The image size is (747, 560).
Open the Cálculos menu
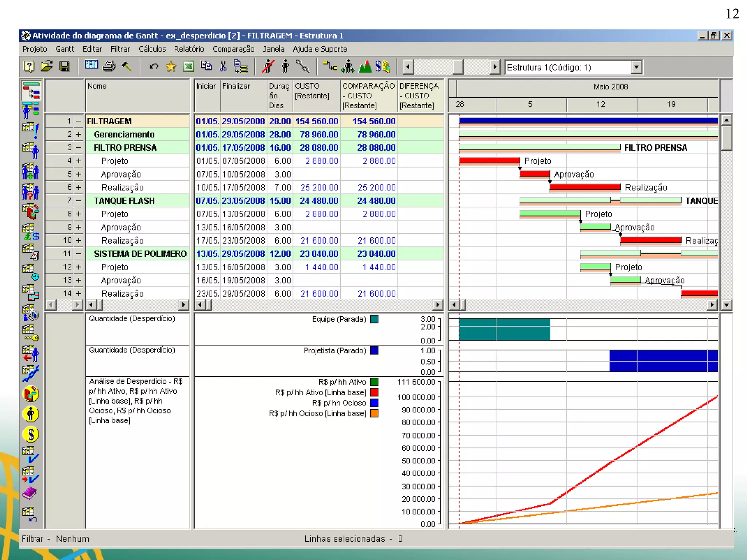pos(152,49)
